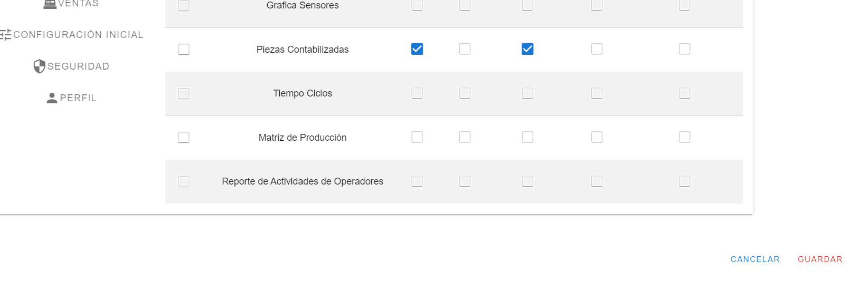
Task: Open the PERFIL menu label
Action: [78, 98]
